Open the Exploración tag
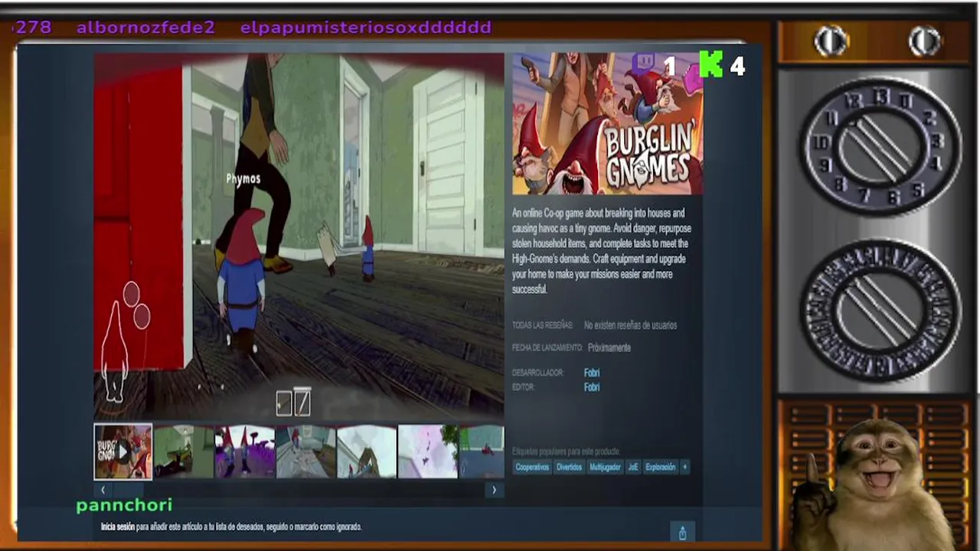Image resolution: width=980 pixels, height=551 pixels. [660, 467]
